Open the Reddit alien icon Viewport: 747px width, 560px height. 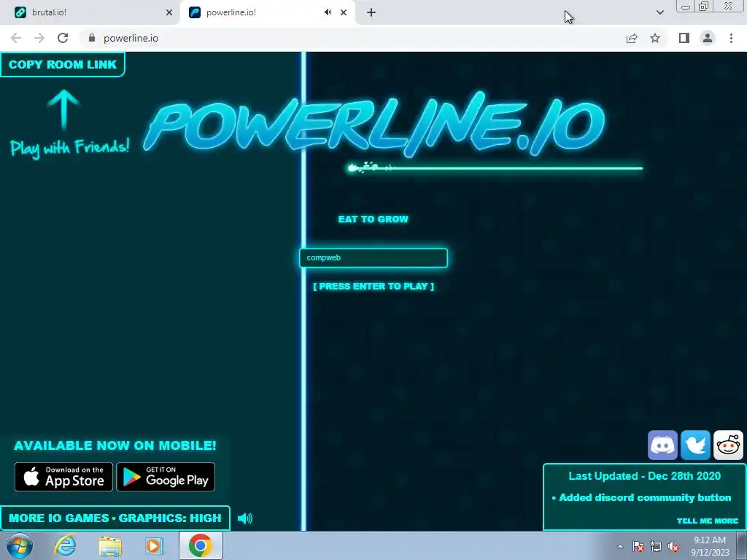(728, 446)
